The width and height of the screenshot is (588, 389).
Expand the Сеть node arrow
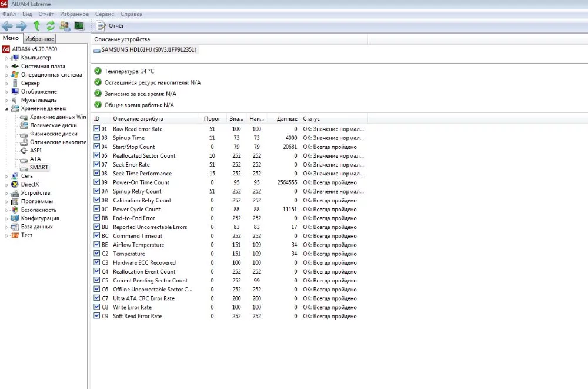[x=6, y=176]
